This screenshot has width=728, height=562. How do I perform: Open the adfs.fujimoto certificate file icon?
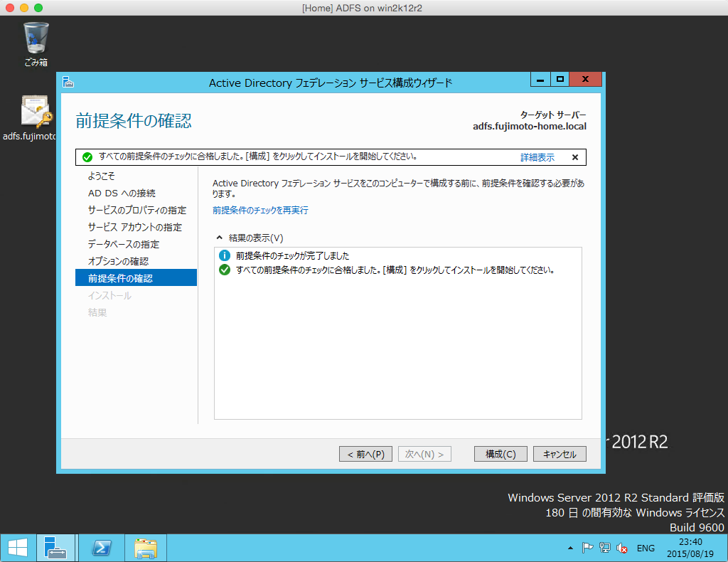click(x=36, y=112)
